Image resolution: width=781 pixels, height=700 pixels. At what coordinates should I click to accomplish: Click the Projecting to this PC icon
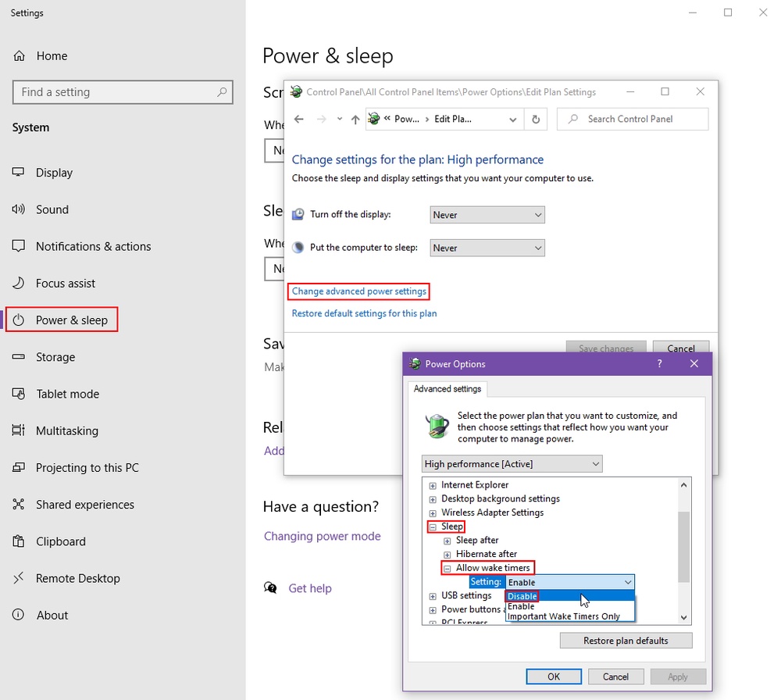19,467
